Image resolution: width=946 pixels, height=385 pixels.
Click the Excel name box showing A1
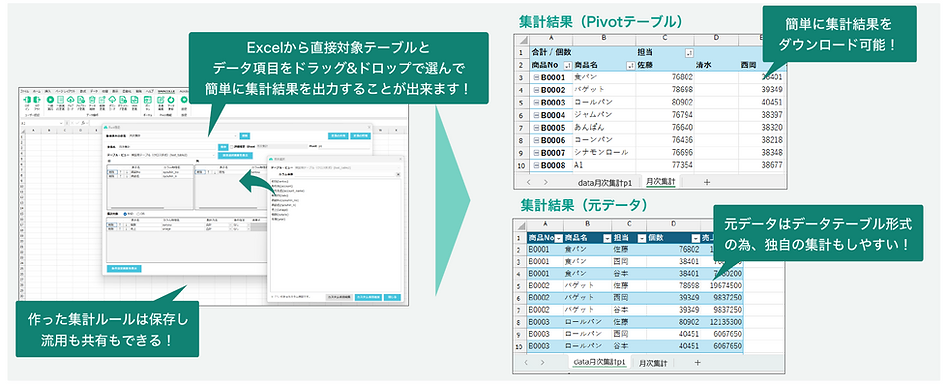(41, 123)
